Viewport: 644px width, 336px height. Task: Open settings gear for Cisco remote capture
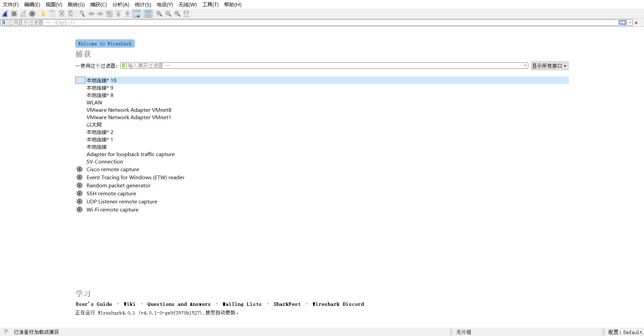tap(79, 169)
